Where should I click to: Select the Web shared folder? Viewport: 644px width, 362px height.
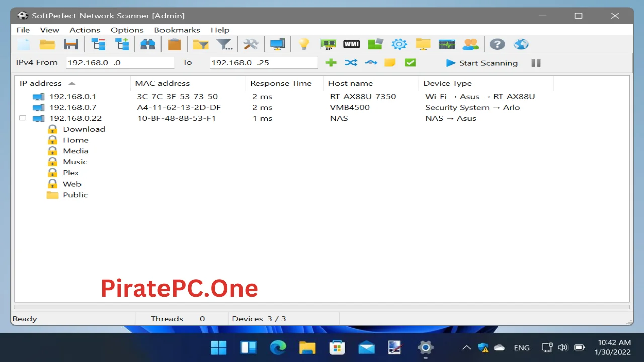[64, 184]
